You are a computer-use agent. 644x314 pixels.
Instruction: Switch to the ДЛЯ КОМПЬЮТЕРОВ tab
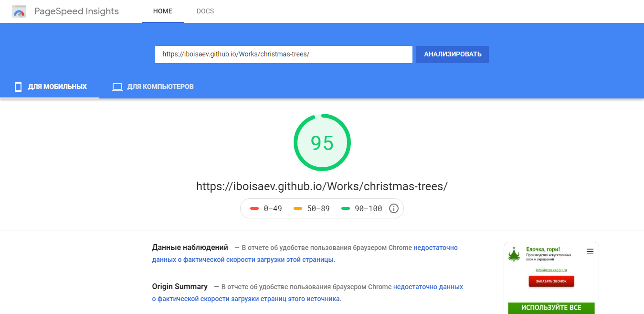coord(153,87)
